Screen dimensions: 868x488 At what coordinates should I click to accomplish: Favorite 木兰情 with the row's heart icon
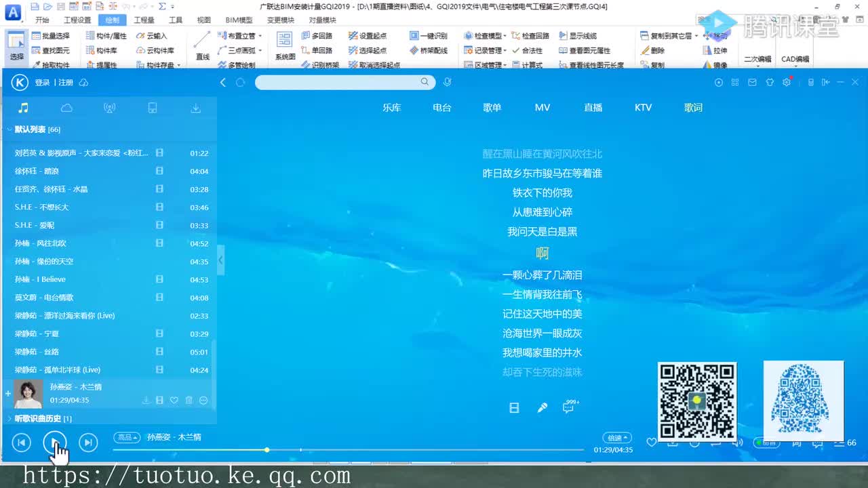pyautogui.click(x=174, y=401)
